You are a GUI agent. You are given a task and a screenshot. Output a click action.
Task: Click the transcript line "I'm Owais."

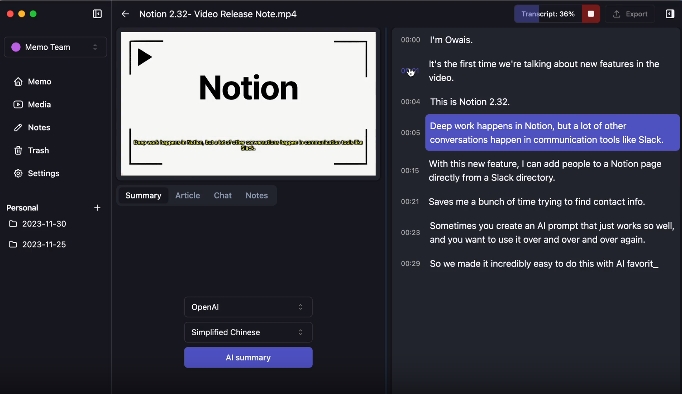(x=451, y=40)
